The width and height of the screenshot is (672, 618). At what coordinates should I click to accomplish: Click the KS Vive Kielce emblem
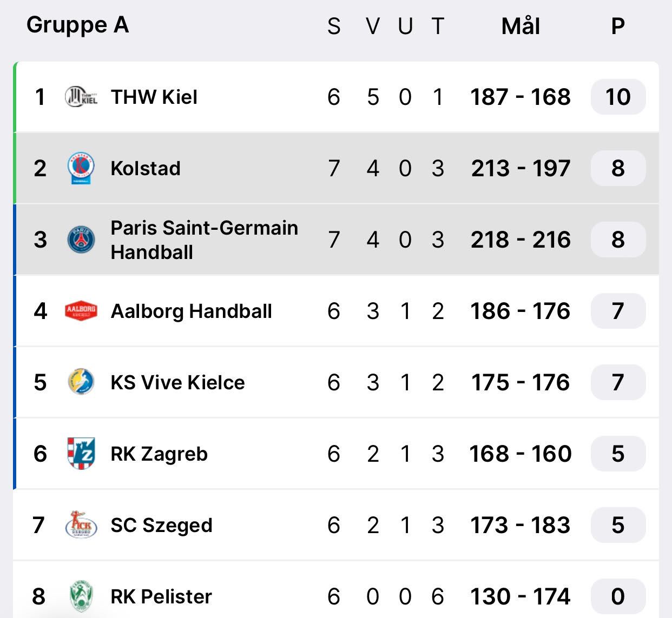coord(81,382)
